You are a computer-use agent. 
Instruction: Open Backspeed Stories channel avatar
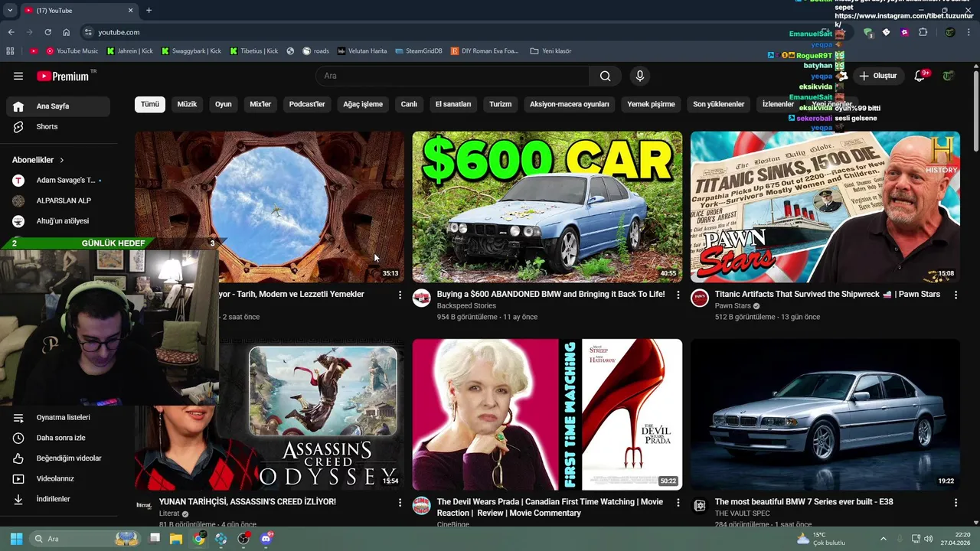tap(422, 298)
